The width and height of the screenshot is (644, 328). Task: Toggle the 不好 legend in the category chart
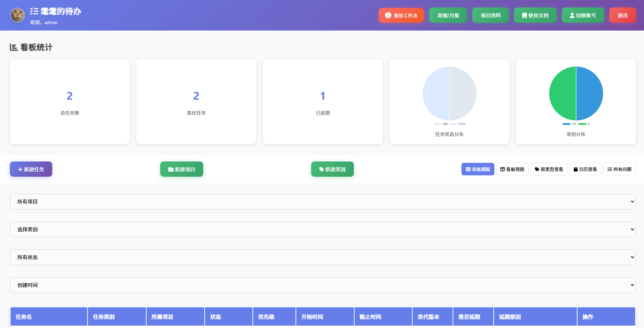pos(569,124)
